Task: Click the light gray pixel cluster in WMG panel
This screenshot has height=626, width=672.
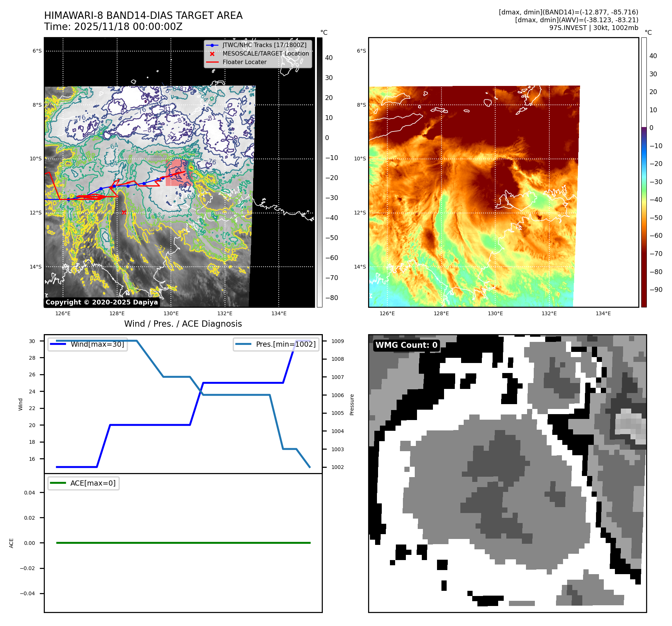Action: tap(631, 425)
